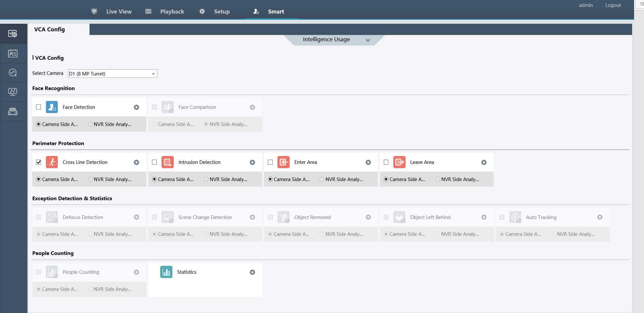The width and height of the screenshot is (644, 313).
Task: Enable the Leave Area checkbox
Action: (x=386, y=162)
